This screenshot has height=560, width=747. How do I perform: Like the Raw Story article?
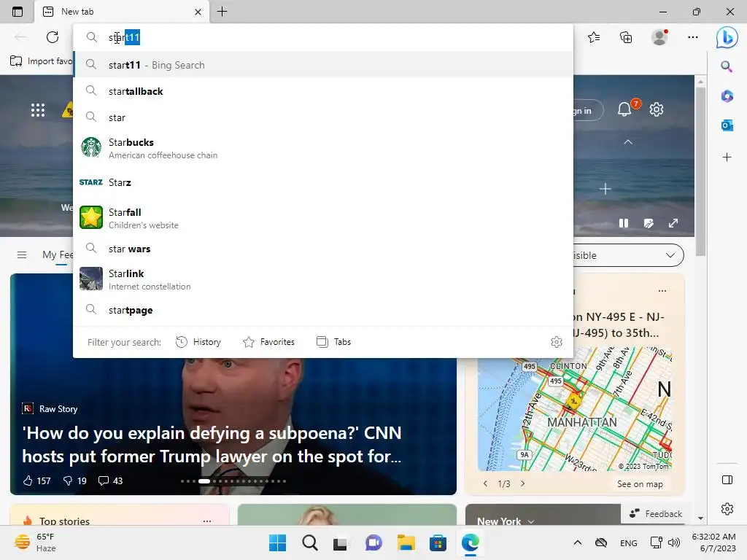click(36, 481)
